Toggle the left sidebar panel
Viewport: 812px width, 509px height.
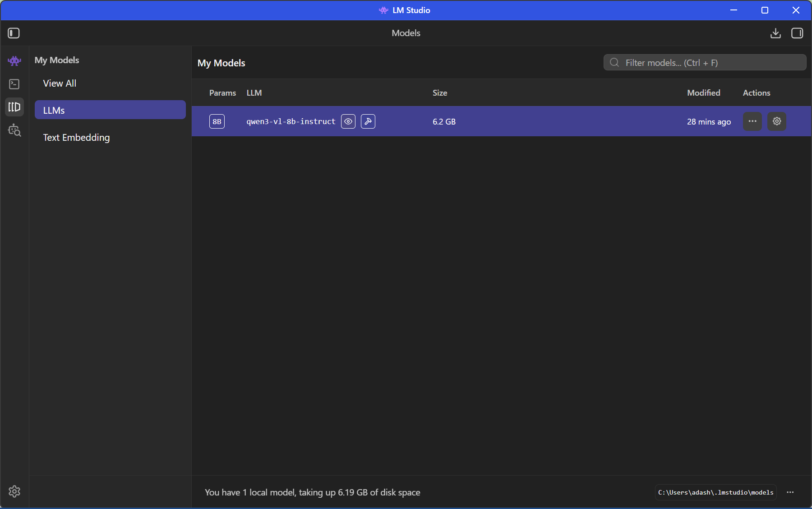point(14,33)
